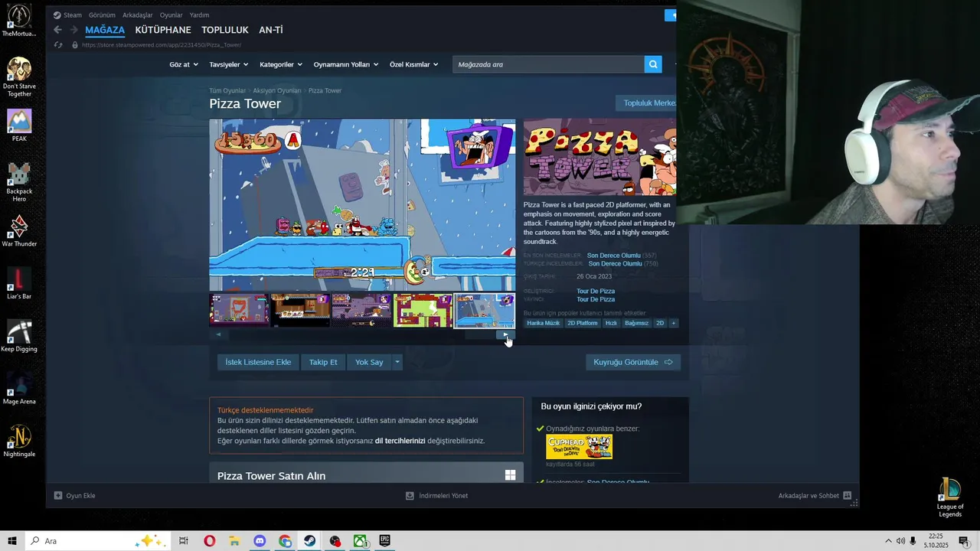
Task: Open File Explorer from taskbar
Action: coord(234,541)
